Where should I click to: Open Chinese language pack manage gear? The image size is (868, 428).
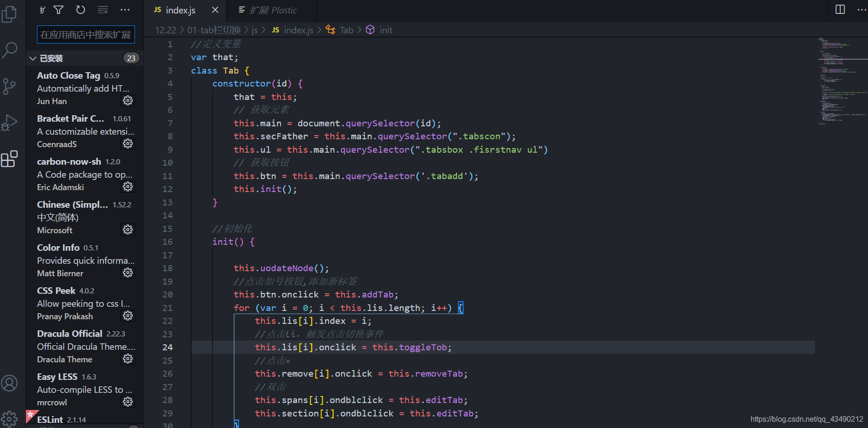[128, 230]
